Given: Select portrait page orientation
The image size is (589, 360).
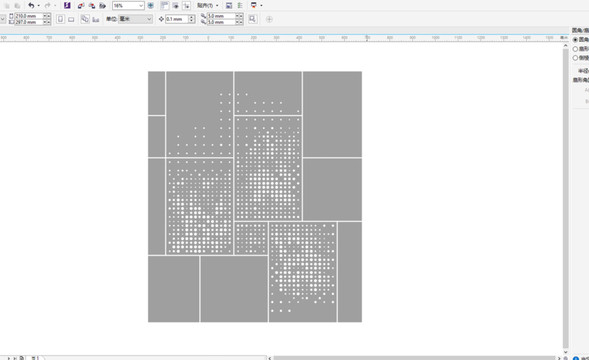Looking at the screenshot, I should click(x=60, y=19).
